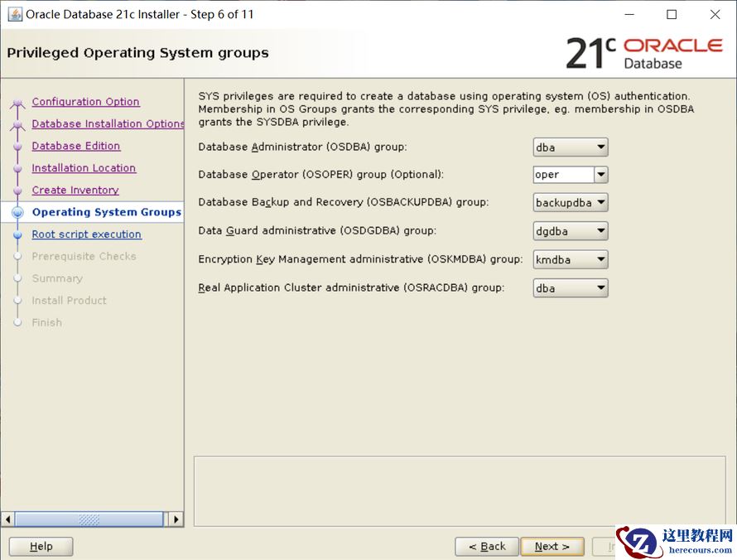Click the Root script execution step marker
The width and height of the screenshot is (737, 560).
click(18, 234)
